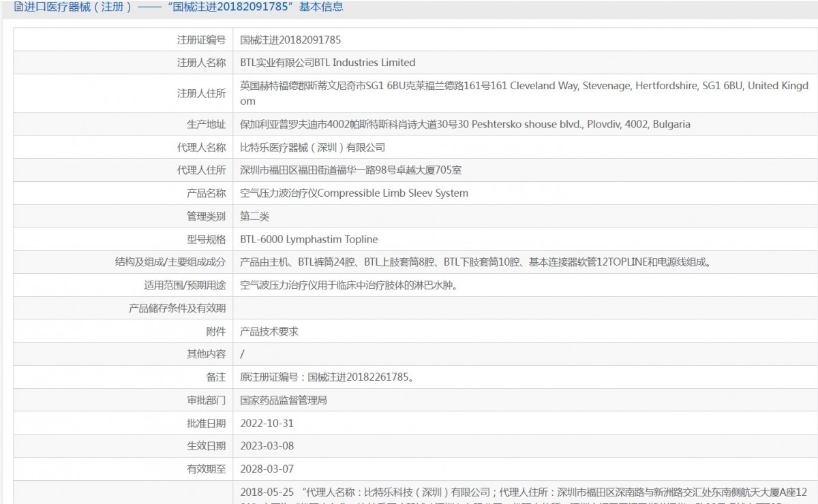
Task: Click the 审批部门 label
Action: (x=206, y=400)
